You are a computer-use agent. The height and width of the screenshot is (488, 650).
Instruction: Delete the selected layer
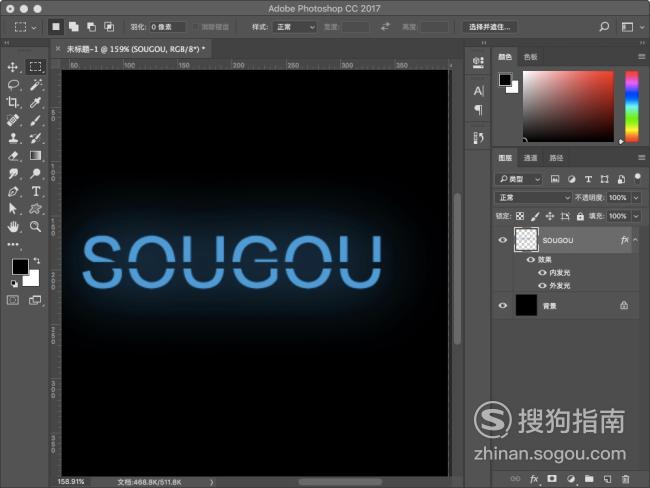pyautogui.click(x=626, y=479)
